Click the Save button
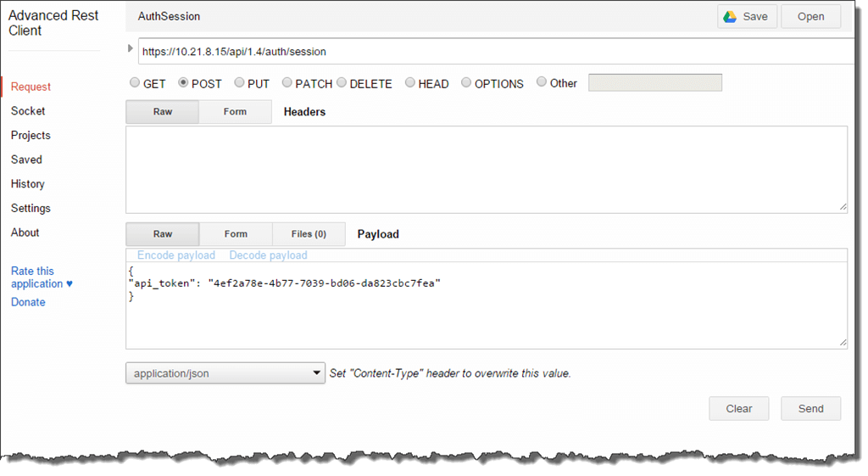This screenshot has height=476, width=868. 748,17
